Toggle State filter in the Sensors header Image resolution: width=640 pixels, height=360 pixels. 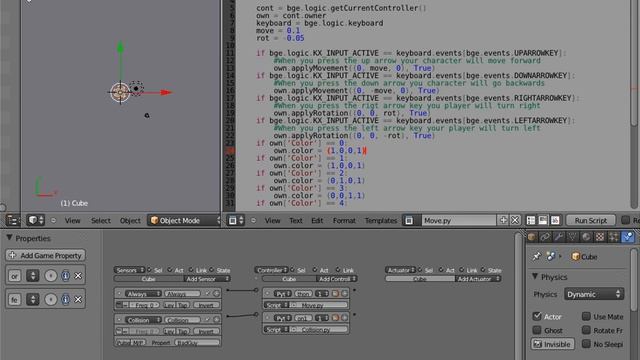[x=220, y=270]
